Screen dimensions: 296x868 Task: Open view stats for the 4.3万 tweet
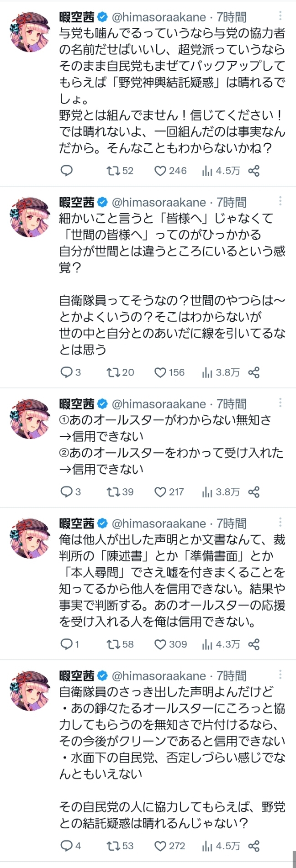coord(207,644)
